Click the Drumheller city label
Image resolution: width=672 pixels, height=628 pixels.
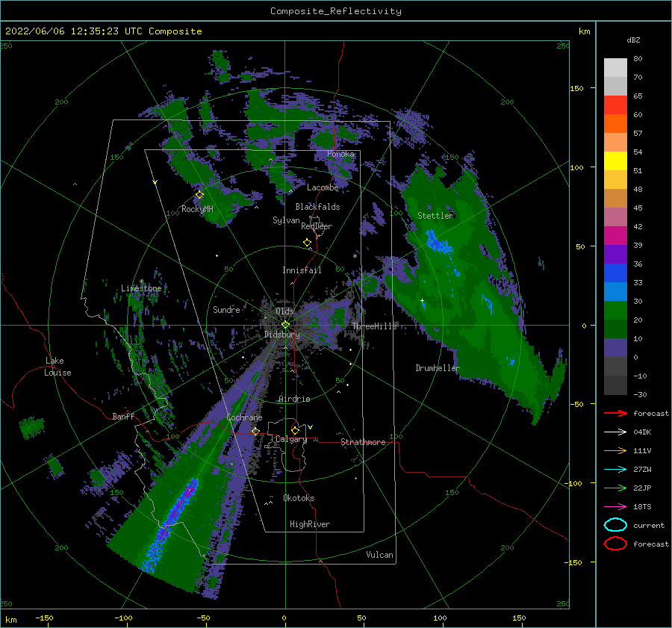(x=438, y=368)
